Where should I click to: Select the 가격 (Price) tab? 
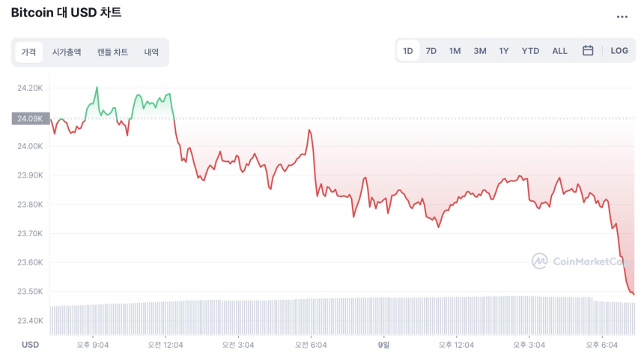tap(28, 52)
